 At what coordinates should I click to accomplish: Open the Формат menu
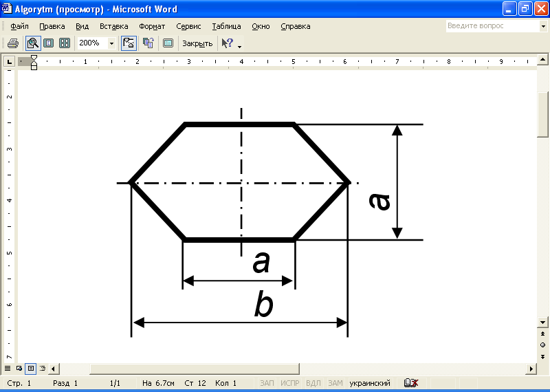point(152,26)
